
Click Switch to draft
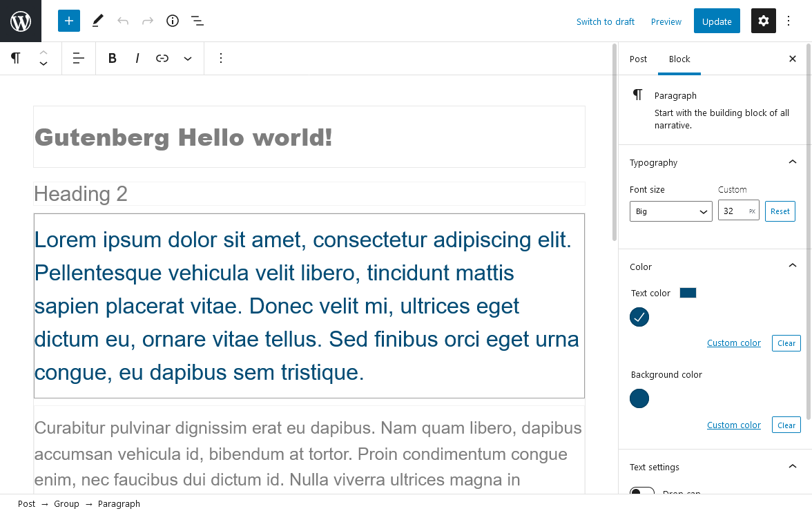click(606, 21)
